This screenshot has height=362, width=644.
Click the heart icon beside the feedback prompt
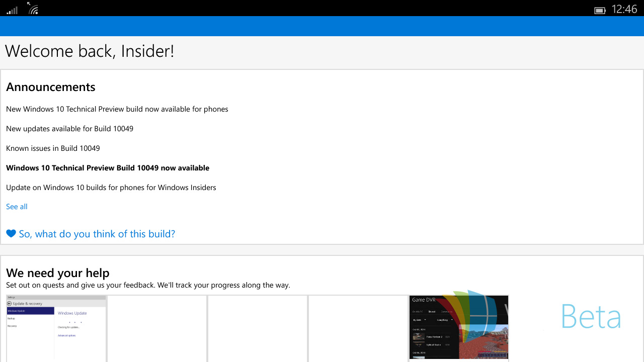[x=11, y=233]
